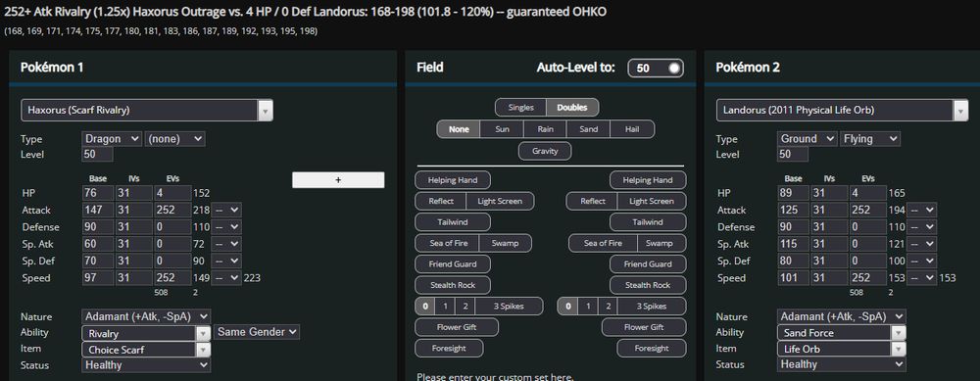980x381 pixels.
Task: Toggle Foresight on Pokémon 2 side
Action: pos(652,349)
